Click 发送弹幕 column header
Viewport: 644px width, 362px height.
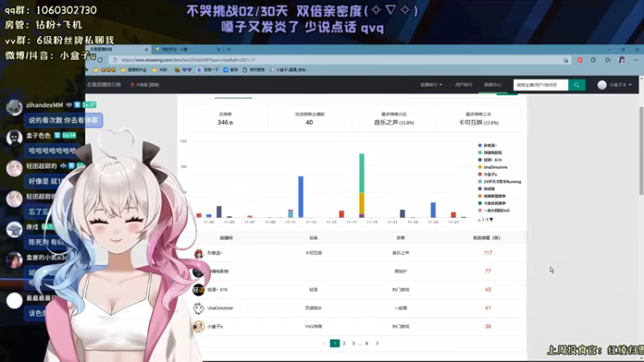(x=487, y=238)
